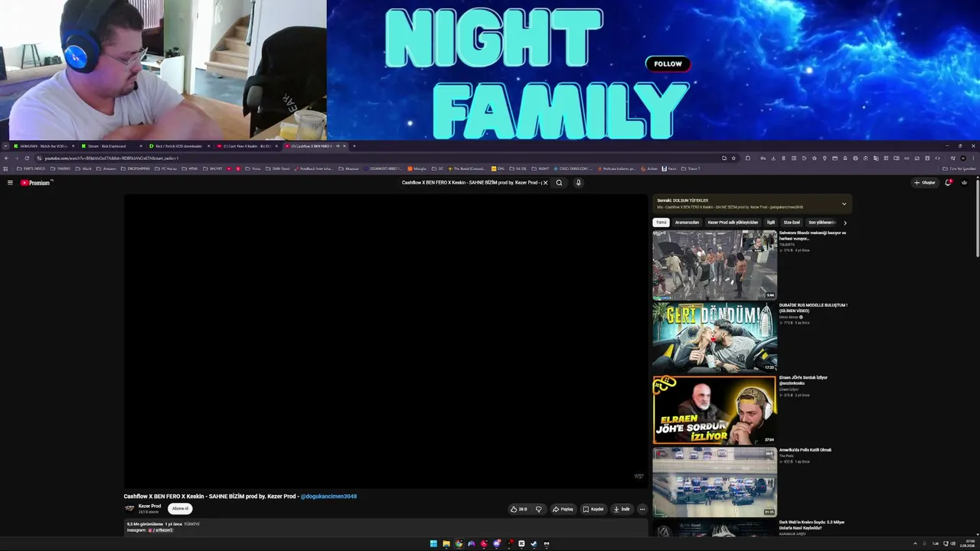The width and height of the screenshot is (980, 551).
Task: Open the @dogukancimen3048 channel link
Action: click(328, 497)
